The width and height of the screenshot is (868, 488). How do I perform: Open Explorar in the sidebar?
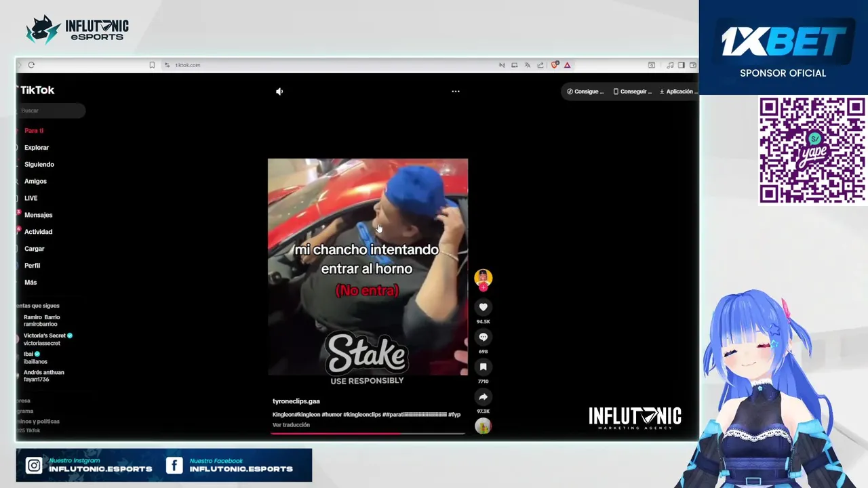(x=37, y=148)
